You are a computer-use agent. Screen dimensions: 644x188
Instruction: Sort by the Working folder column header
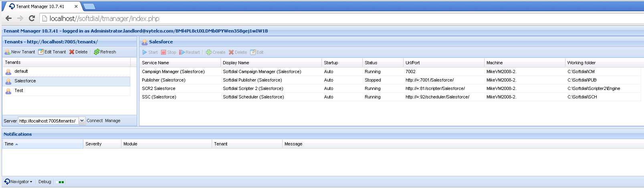[604, 63]
